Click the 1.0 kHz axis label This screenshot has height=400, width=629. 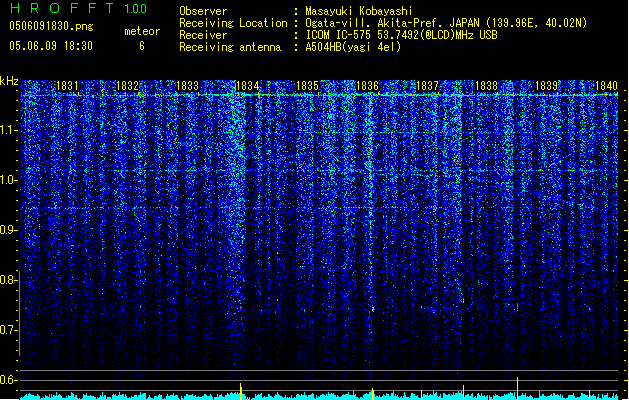(x=8, y=180)
